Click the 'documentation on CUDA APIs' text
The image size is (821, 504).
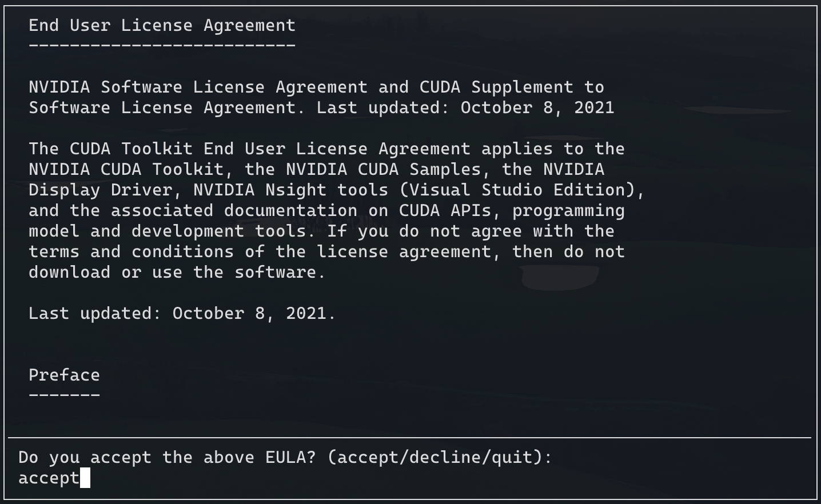tap(357, 211)
